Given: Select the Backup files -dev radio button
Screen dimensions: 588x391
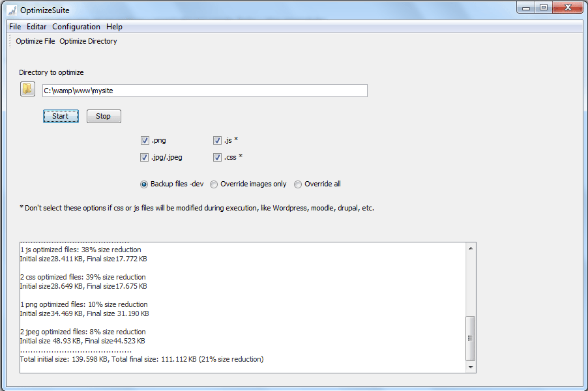Looking at the screenshot, I should [x=143, y=184].
